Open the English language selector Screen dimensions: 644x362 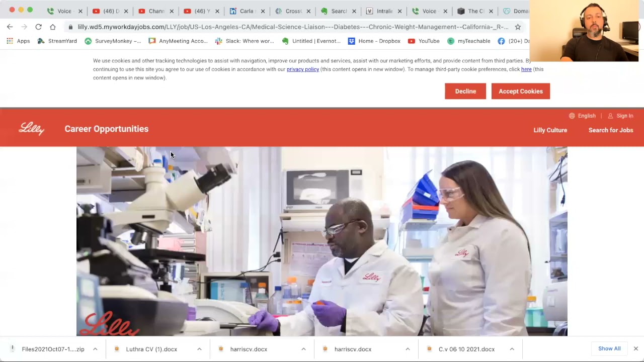[x=582, y=116]
